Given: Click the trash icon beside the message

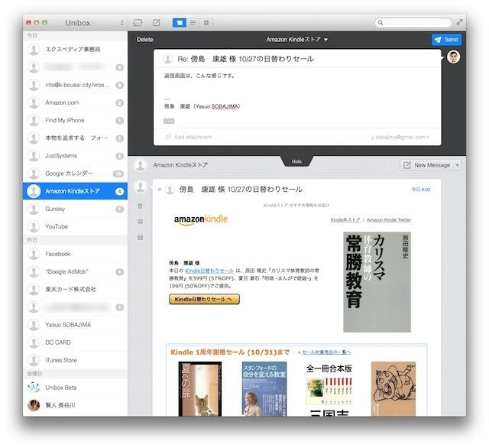Looking at the screenshot, I should [x=140, y=206].
